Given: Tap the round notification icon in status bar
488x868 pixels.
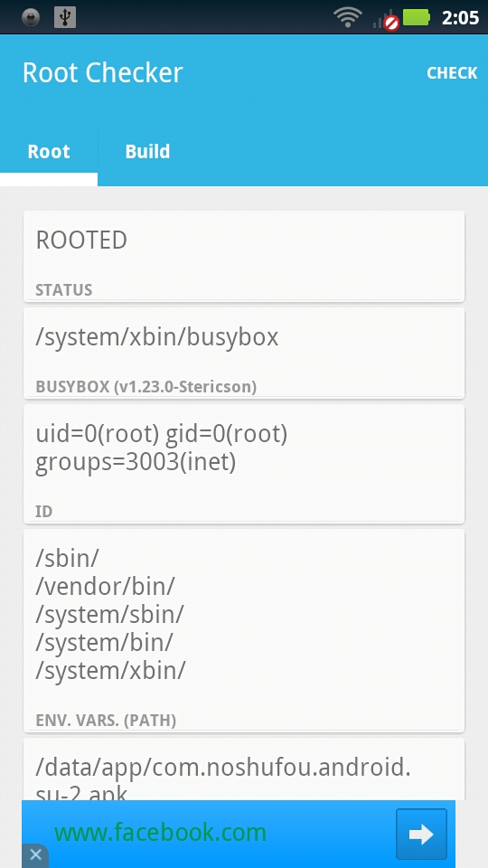Looking at the screenshot, I should [31, 18].
